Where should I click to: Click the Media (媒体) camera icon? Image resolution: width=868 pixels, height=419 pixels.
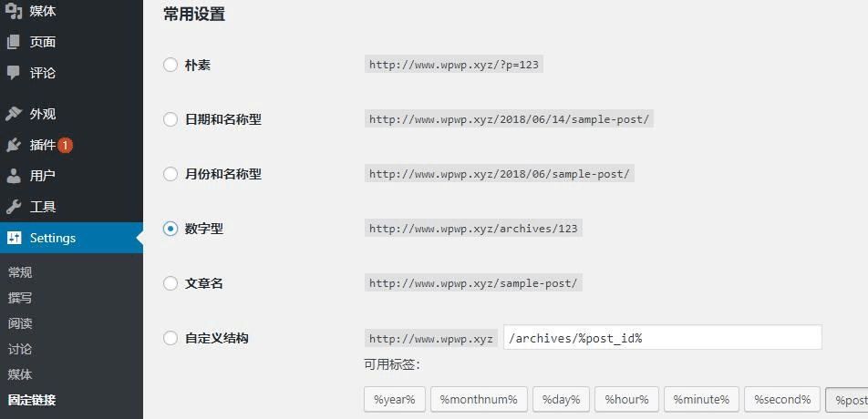(x=14, y=11)
